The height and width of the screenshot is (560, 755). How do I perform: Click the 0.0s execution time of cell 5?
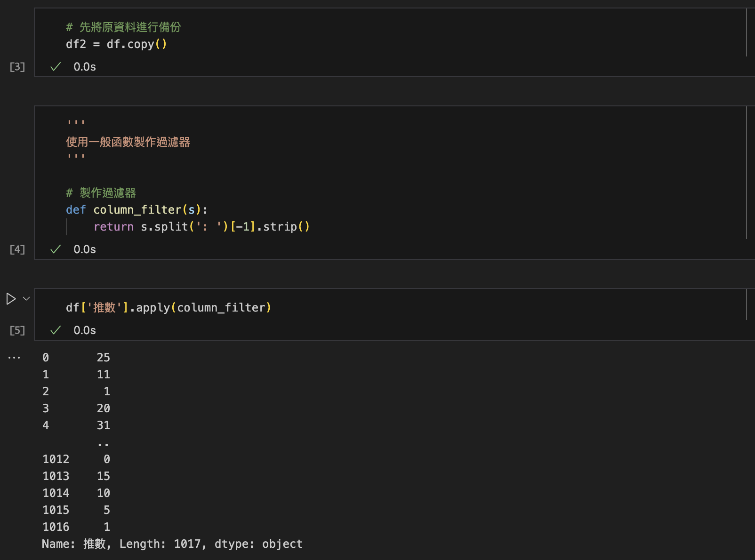tap(85, 330)
